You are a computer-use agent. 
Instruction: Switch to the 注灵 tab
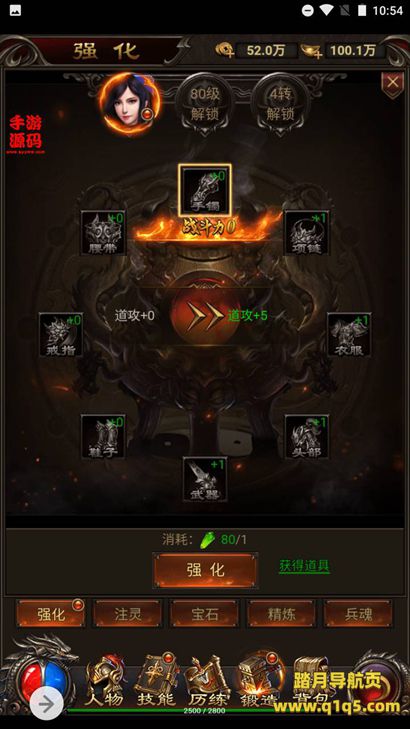coord(128,614)
